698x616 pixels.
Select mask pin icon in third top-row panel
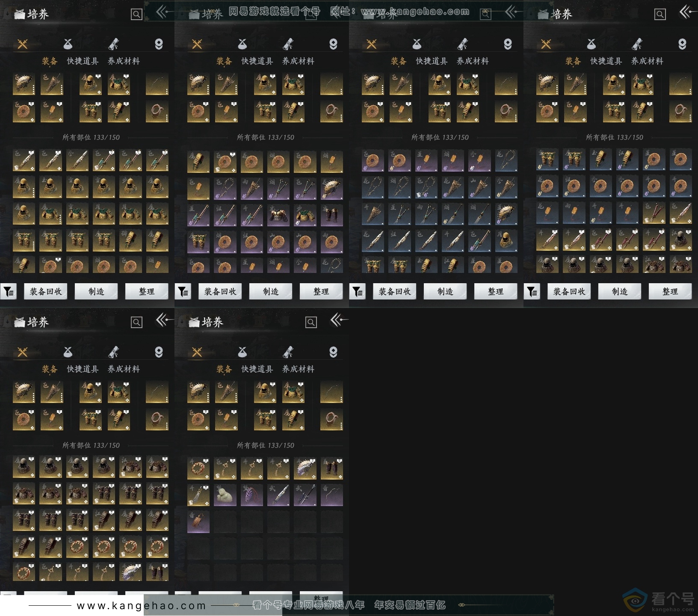tap(508, 44)
